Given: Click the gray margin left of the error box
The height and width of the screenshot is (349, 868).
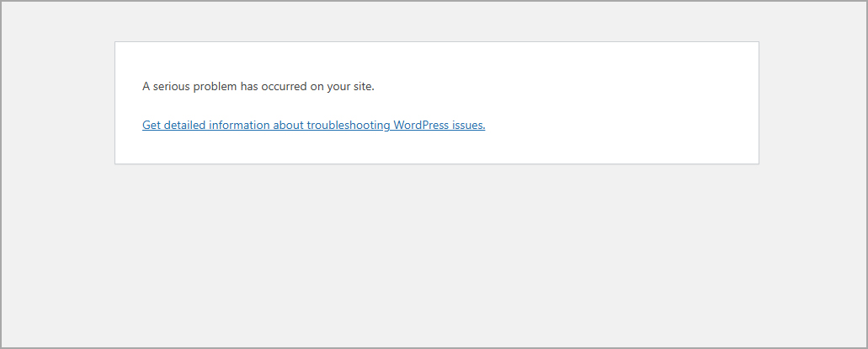Looking at the screenshot, I should [57, 103].
